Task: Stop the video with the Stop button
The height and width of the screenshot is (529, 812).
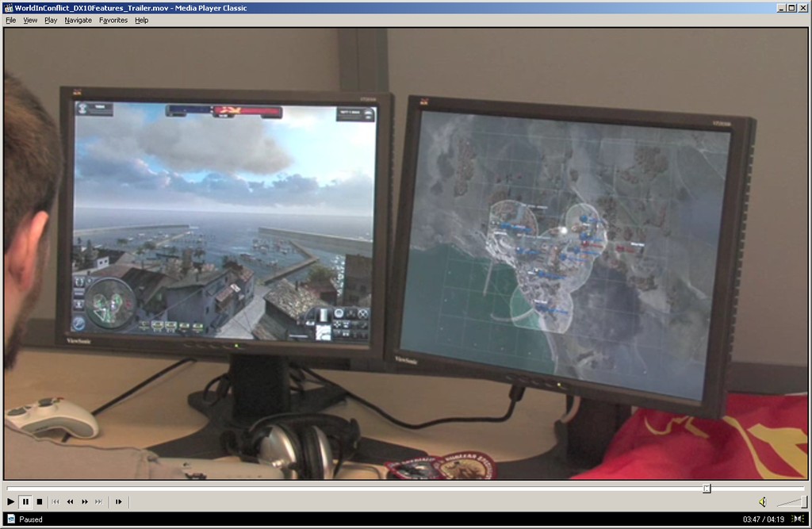Action: (40, 501)
